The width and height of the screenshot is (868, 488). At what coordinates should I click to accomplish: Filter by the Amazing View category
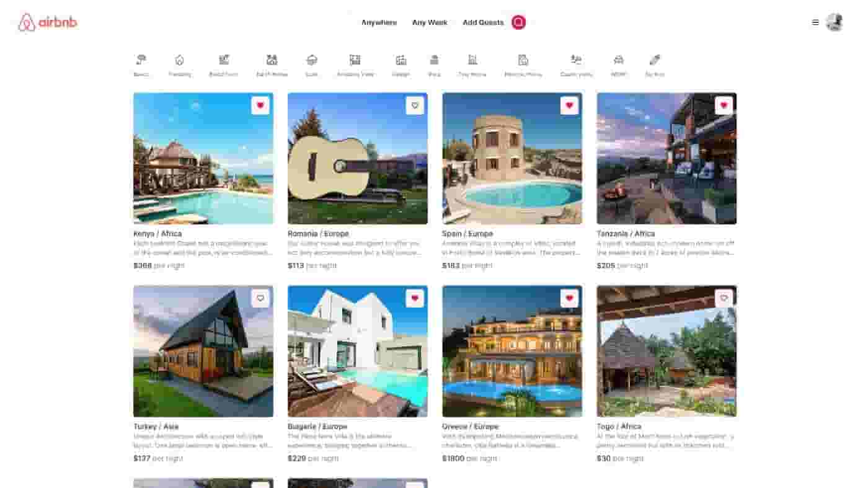pos(355,60)
